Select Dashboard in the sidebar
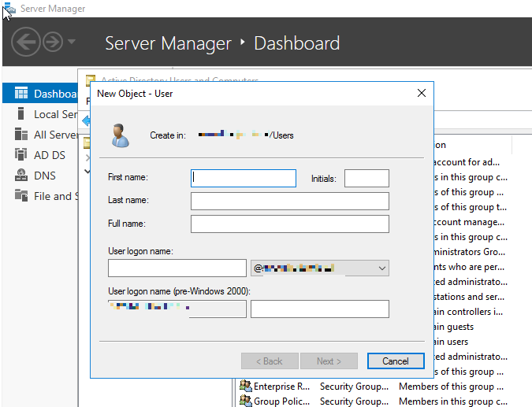 (x=40, y=93)
